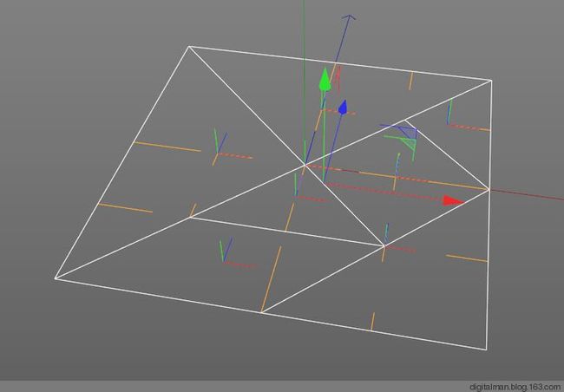
Task: Select the green rotation plane handle
Action: coord(409,145)
